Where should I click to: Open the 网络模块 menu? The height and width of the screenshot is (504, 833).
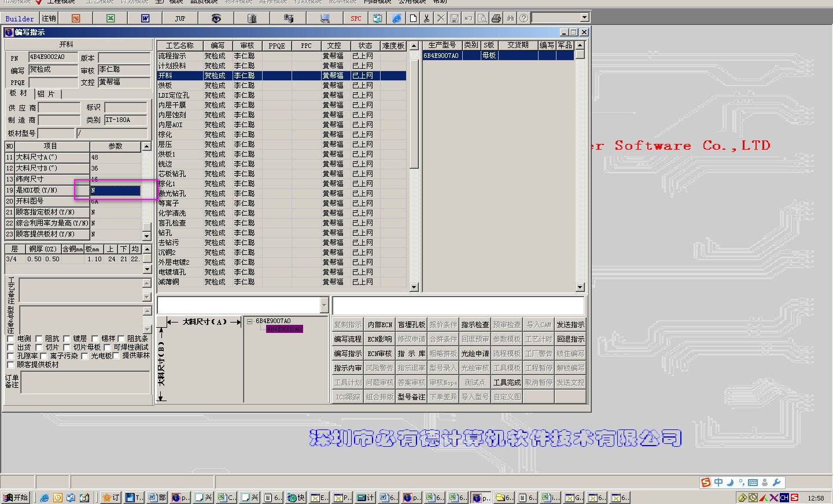click(377, 2)
